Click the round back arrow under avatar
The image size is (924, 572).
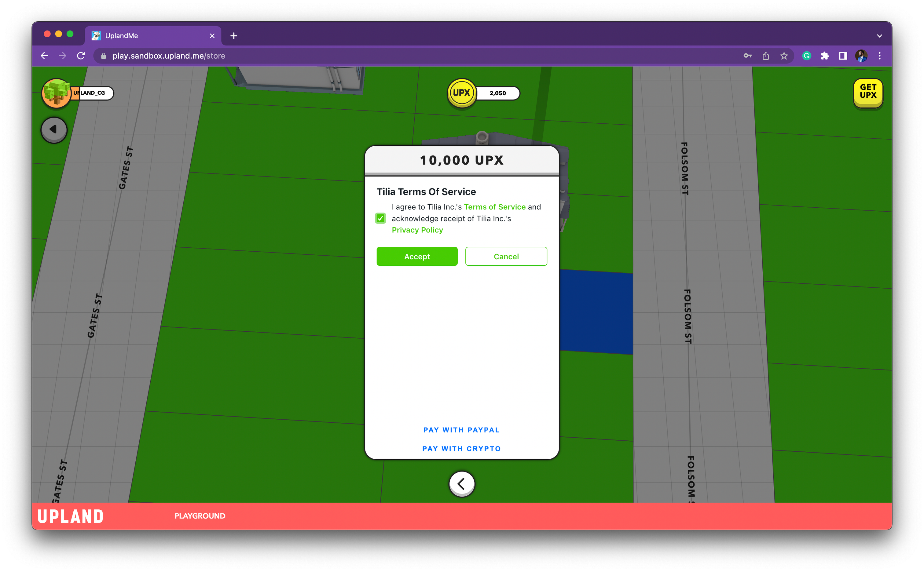[x=54, y=130]
